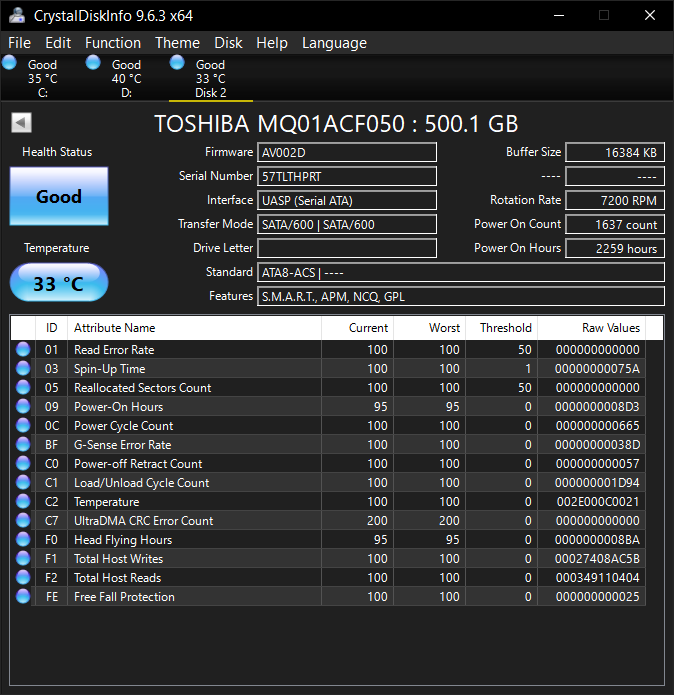Open the Theme menu

tap(177, 43)
